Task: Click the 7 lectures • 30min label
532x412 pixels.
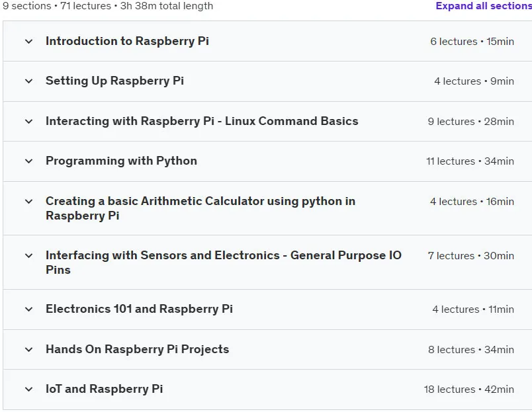Action: [x=471, y=256]
